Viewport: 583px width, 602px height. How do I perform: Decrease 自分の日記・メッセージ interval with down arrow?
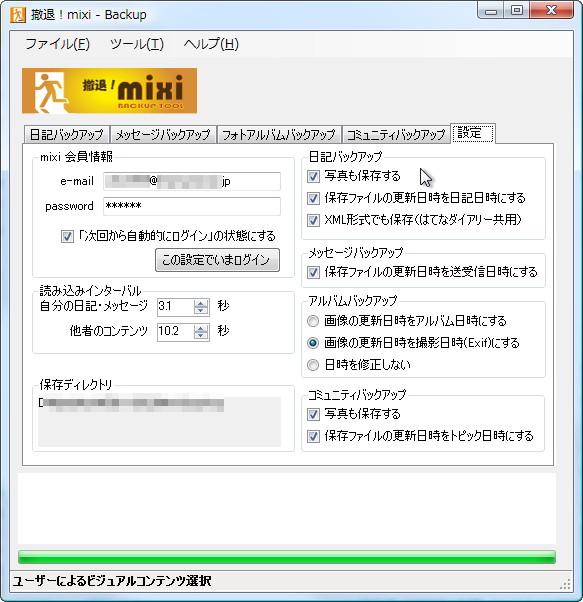click(x=201, y=311)
